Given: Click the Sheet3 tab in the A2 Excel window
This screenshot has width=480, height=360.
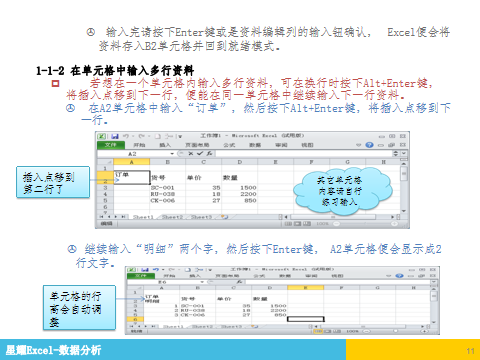Looking at the screenshot, I should tap(201, 217).
